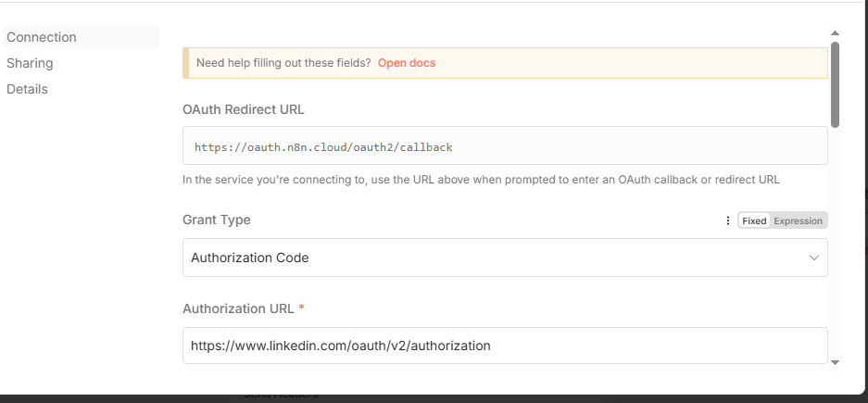Switch Grant Type to Fixed mode
Viewport: 868px width, 403px height.
coord(754,220)
